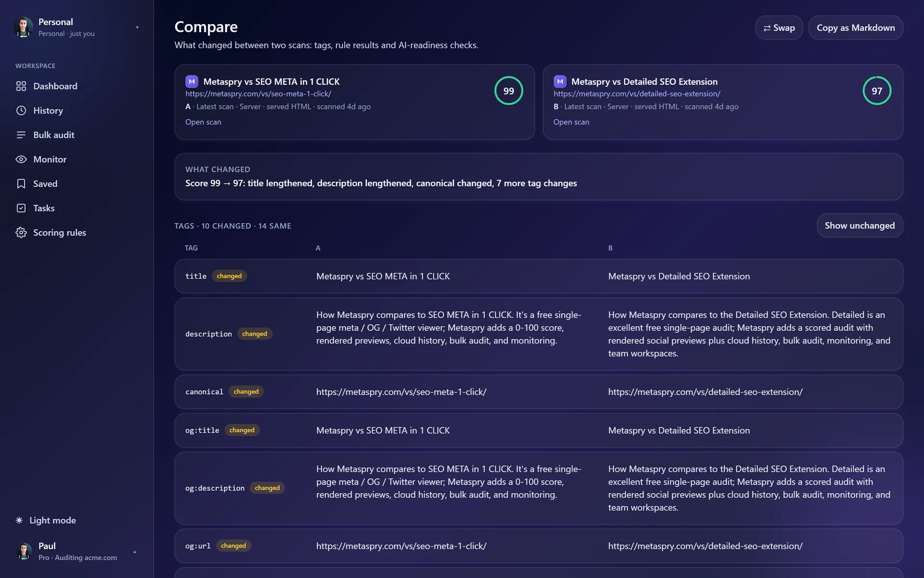Click the Monitor eye icon

[21, 159]
